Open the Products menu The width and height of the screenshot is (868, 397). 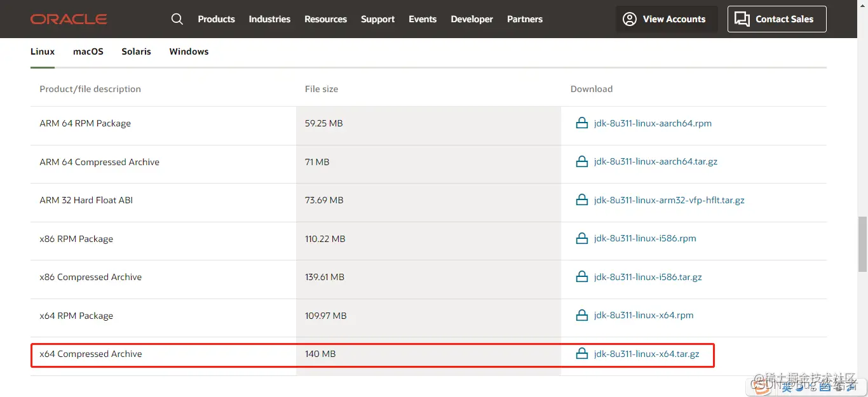tap(216, 19)
